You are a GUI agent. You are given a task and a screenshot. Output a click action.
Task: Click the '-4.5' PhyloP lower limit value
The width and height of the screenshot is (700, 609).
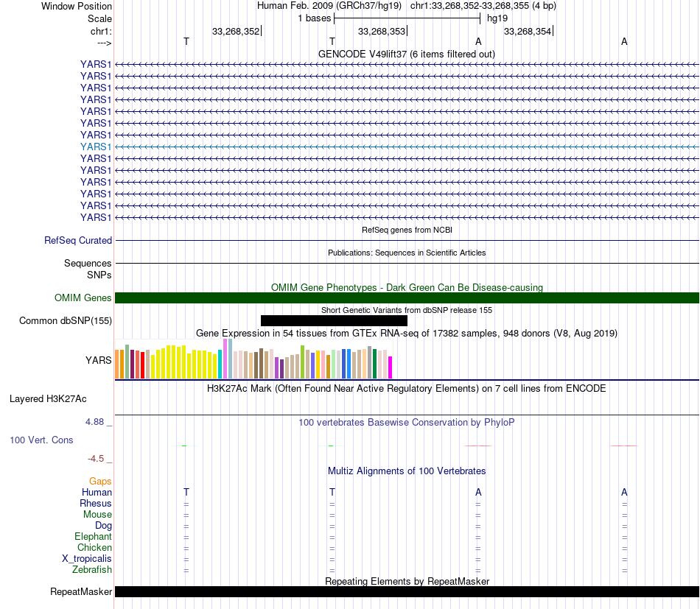click(x=96, y=459)
